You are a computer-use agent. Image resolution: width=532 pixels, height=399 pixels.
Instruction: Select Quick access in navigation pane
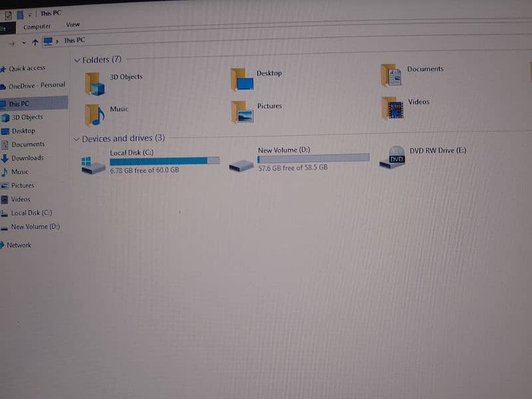pos(27,68)
